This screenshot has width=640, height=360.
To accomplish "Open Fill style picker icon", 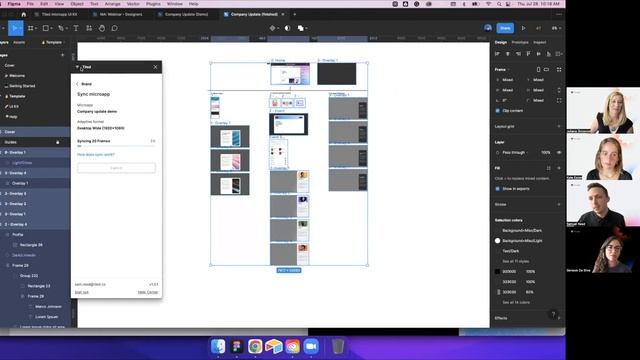I will click(549, 168).
